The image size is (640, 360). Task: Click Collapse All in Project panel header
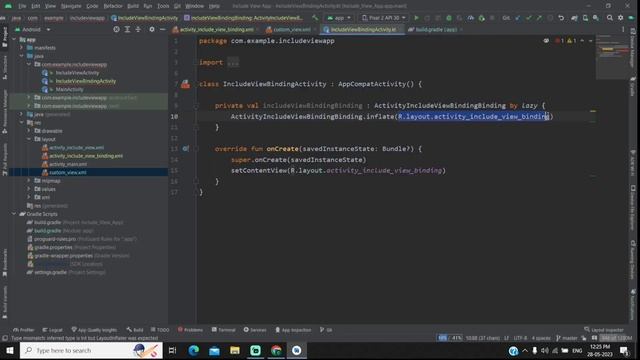coord(138,29)
